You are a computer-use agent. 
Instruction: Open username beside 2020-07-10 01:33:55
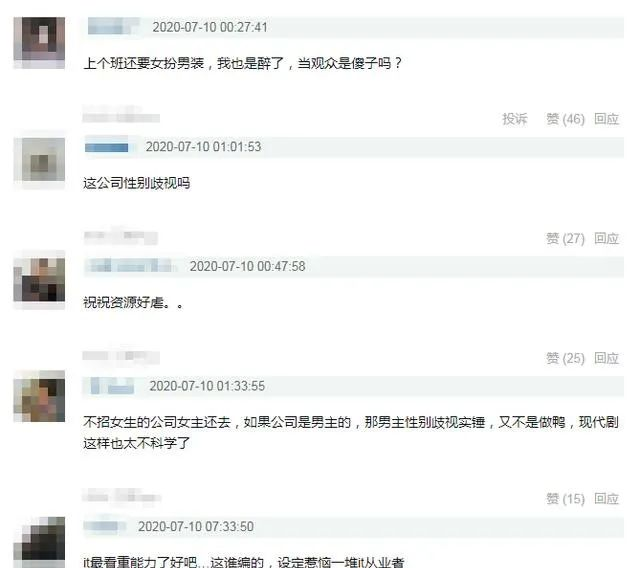(113, 386)
